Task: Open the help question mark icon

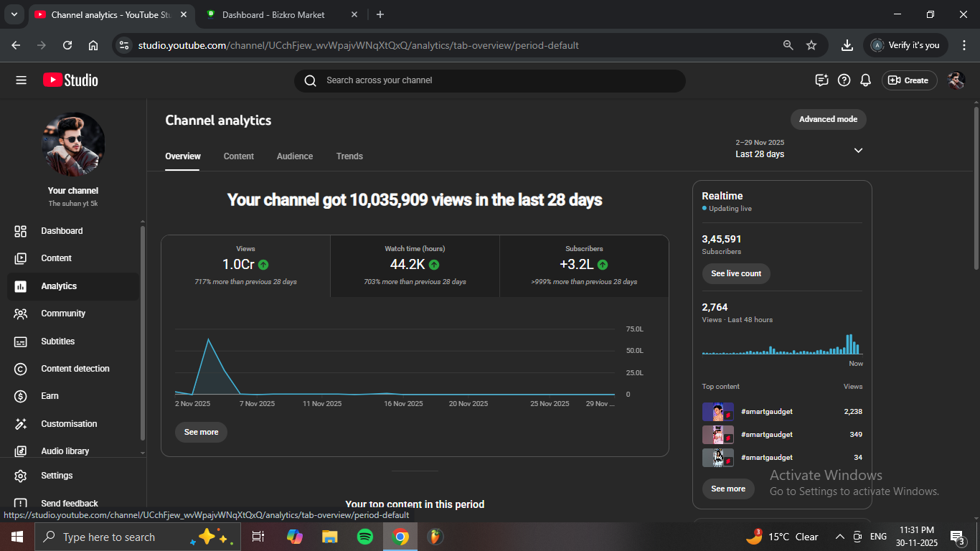Action: tap(844, 80)
